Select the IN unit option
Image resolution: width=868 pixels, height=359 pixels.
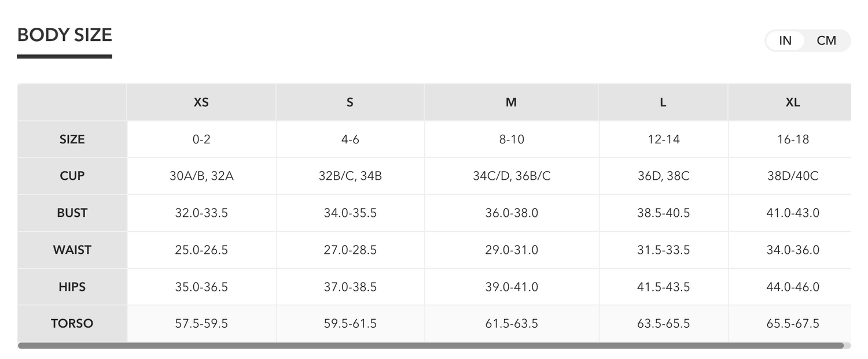(785, 40)
